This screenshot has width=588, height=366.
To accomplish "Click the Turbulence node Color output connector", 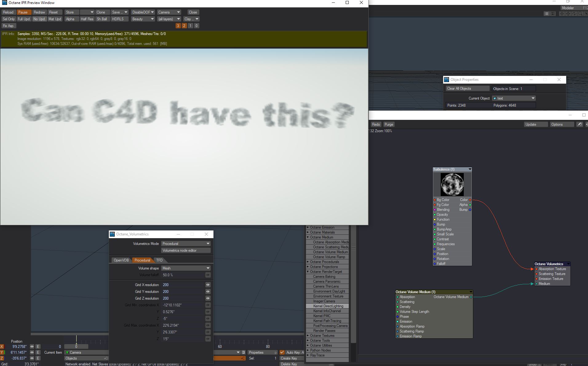I will click(x=470, y=200).
